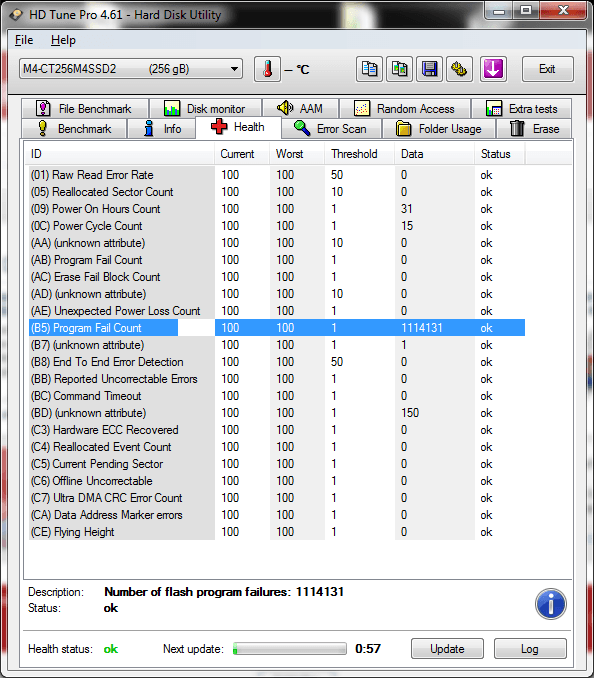Switch to the Erase tab
The width and height of the screenshot is (594, 678).
tap(534, 128)
